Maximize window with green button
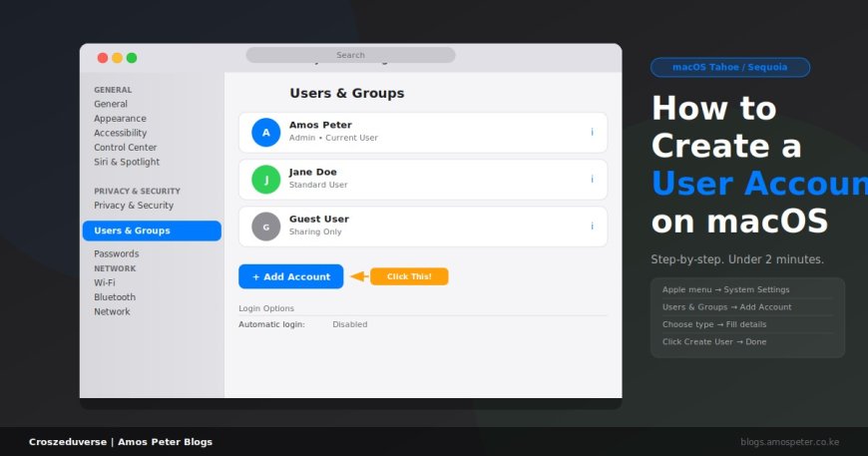Image resolution: width=868 pixels, height=456 pixels. pyautogui.click(x=132, y=58)
